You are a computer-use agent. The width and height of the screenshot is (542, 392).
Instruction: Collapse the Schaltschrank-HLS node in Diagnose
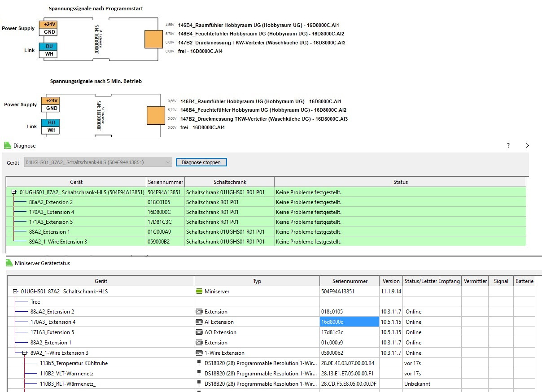click(14, 192)
